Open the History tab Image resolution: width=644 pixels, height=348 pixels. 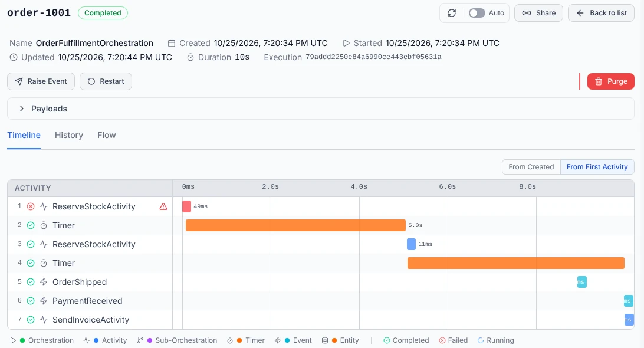coord(69,135)
